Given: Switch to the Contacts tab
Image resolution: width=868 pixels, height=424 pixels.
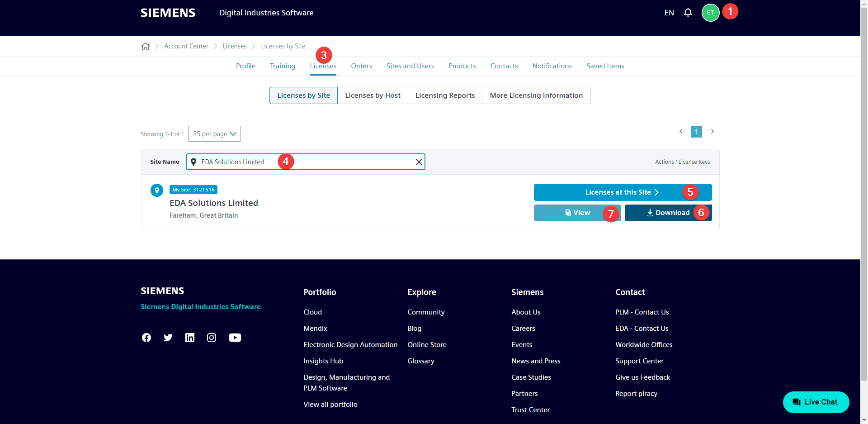Looking at the screenshot, I should click(504, 66).
